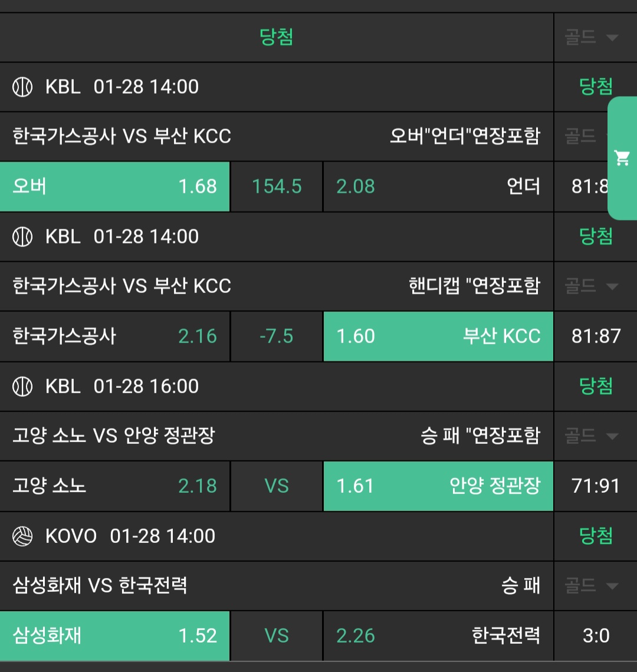Click basketball icon above the 핸디캡 match row
This screenshot has height=672, width=637.
click(x=22, y=237)
